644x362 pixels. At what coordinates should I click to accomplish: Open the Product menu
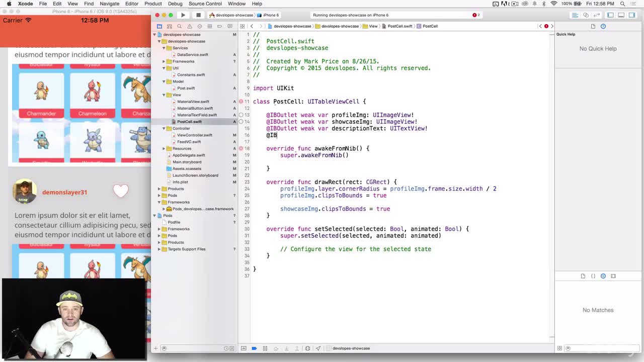point(153,4)
